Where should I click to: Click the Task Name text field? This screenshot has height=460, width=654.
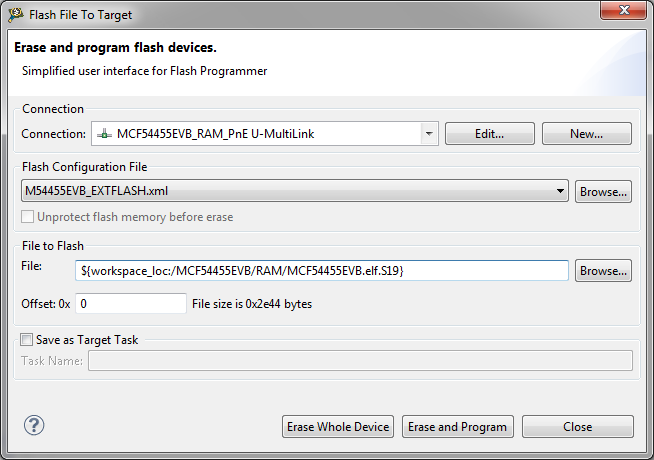point(360,361)
